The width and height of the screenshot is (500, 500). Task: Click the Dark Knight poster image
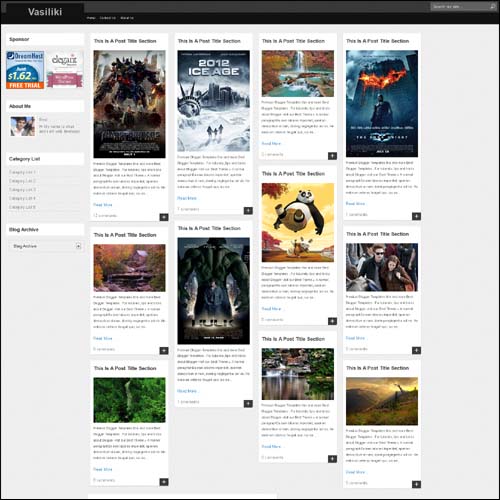tap(382, 104)
